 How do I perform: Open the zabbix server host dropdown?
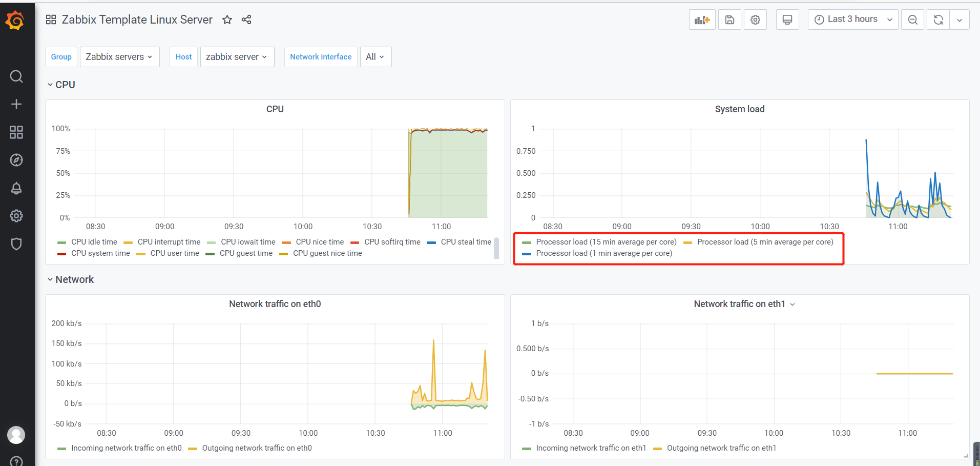pyautogui.click(x=237, y=57)
